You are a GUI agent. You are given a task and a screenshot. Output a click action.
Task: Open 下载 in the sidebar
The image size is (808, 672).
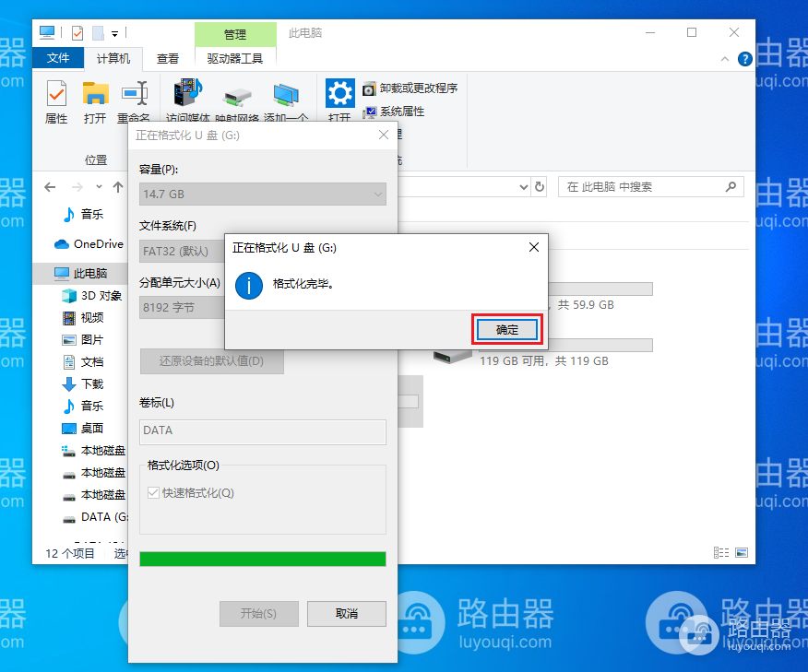coord(83,384)
